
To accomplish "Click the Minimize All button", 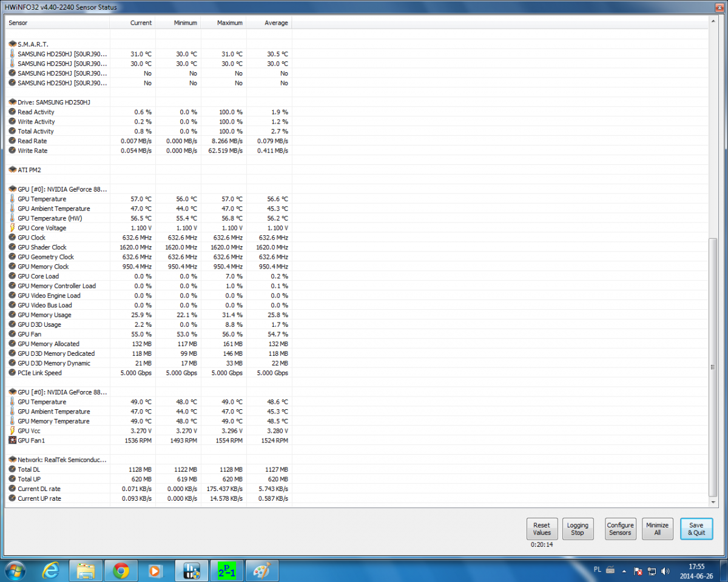I will 658,529.
